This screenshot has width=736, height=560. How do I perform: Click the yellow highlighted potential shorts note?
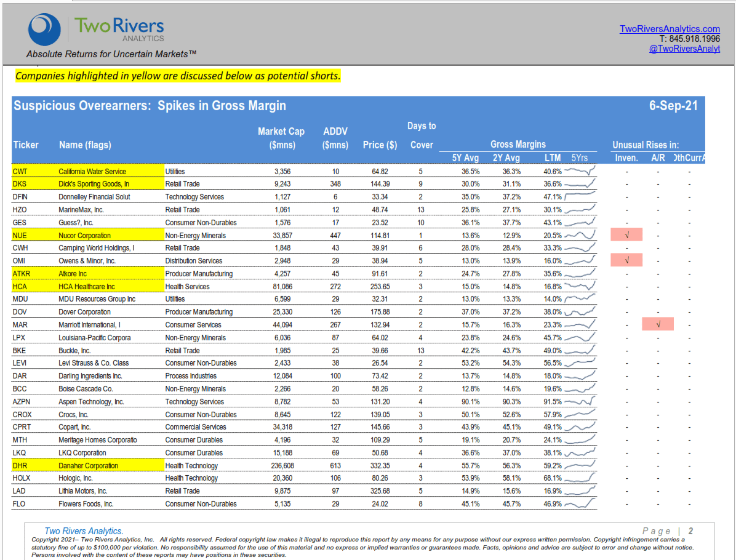point(178,76)
